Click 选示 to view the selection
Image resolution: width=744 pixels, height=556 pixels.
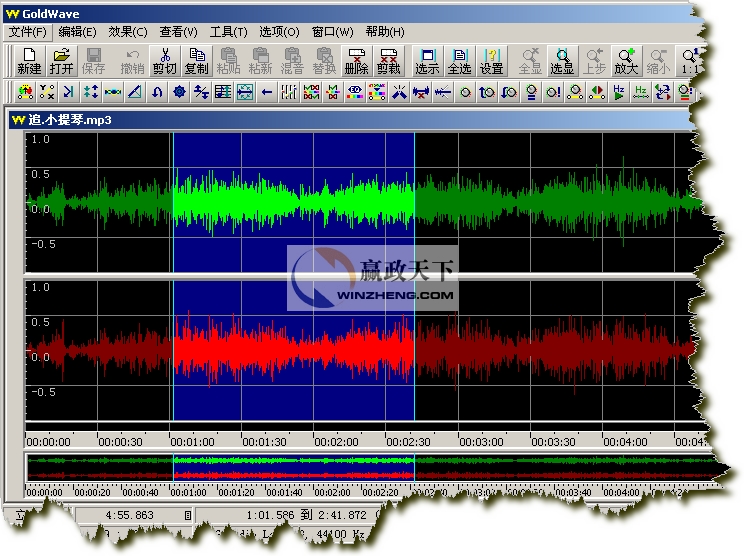(x=427, y=61)
